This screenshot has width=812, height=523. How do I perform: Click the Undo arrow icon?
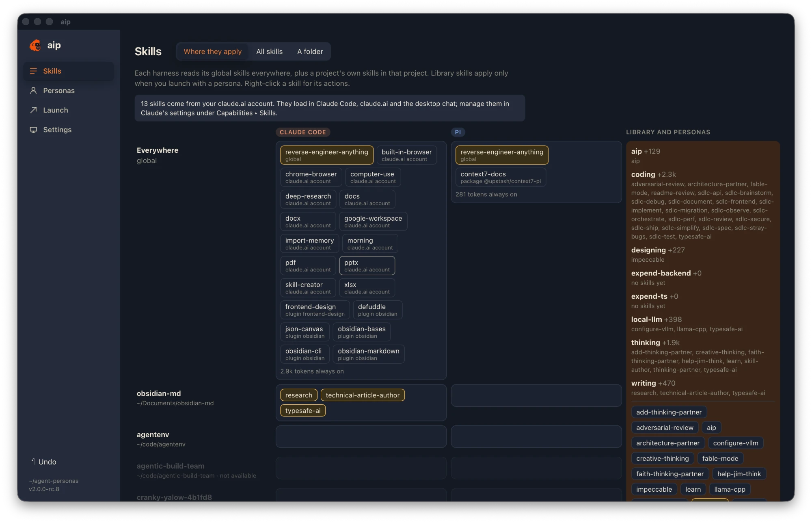[33, 461]
